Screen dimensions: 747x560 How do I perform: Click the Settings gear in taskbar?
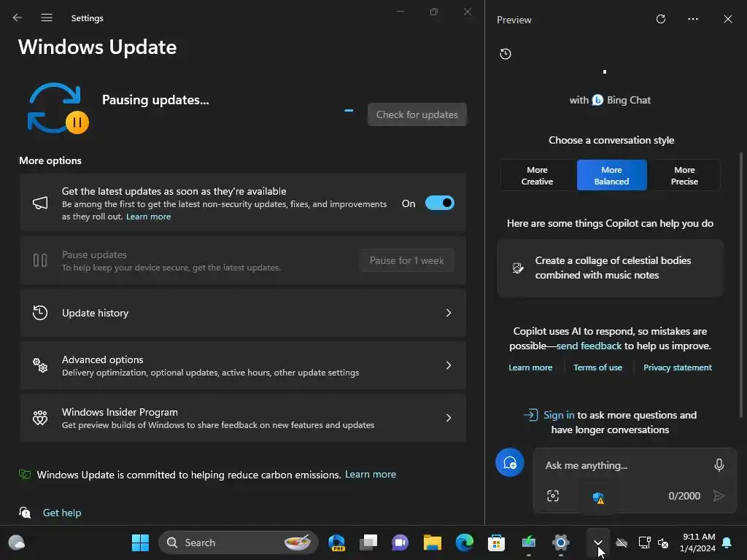[561, 542]
